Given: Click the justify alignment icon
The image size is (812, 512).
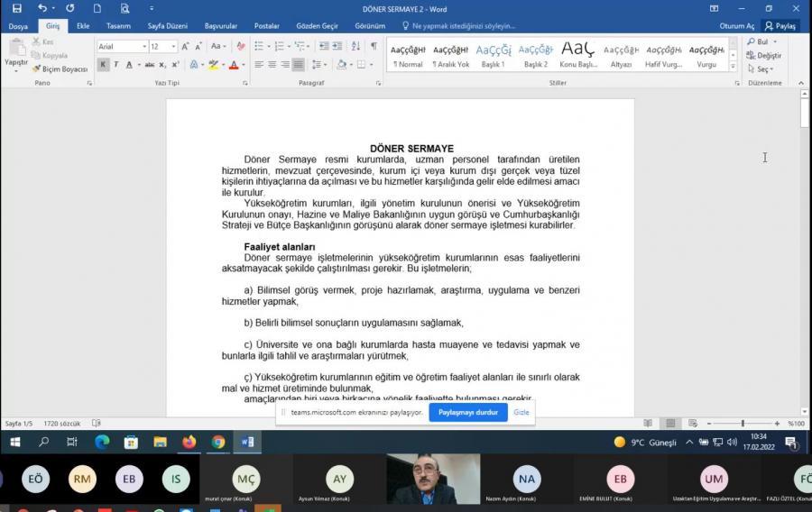Looking at the screenshot, I should (298, 65).
